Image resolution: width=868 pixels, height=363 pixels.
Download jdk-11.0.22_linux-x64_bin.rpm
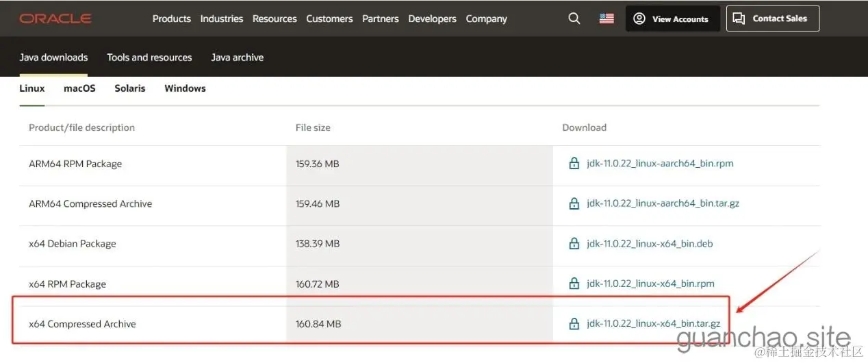pyautogui.click(x=650, y=284)
